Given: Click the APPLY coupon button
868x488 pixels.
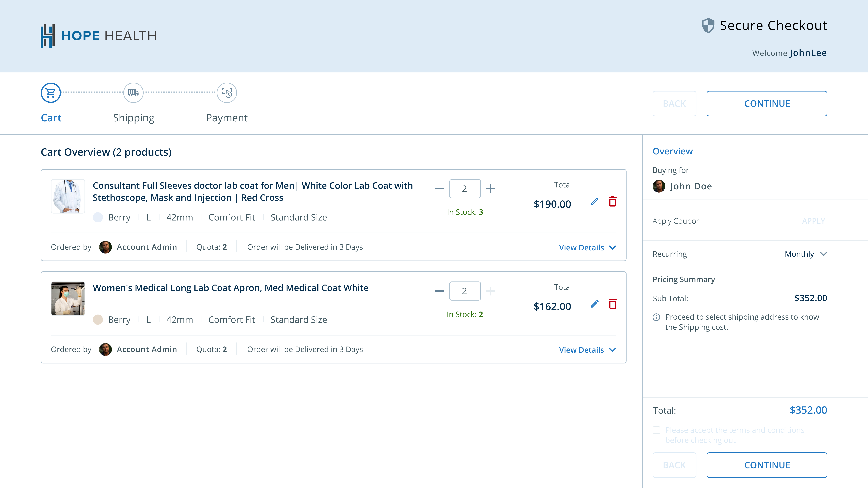Looking at the screenshot, I should point(813,221).
